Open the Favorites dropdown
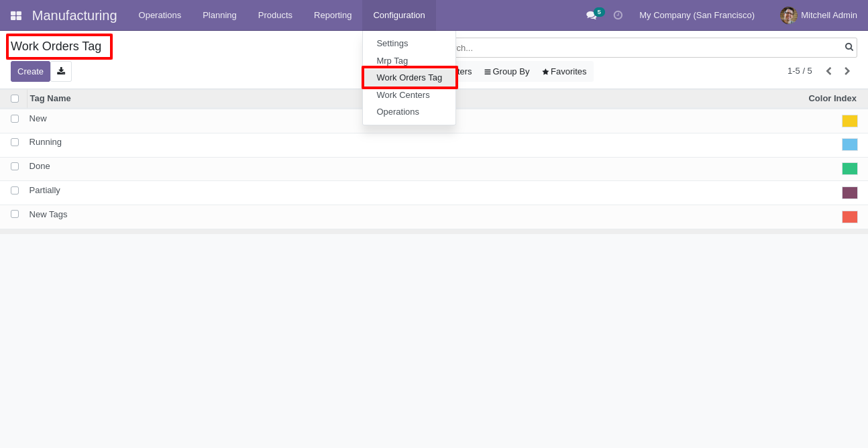The image size is (868, 448). pyautogui.click(x=564, y=71)
